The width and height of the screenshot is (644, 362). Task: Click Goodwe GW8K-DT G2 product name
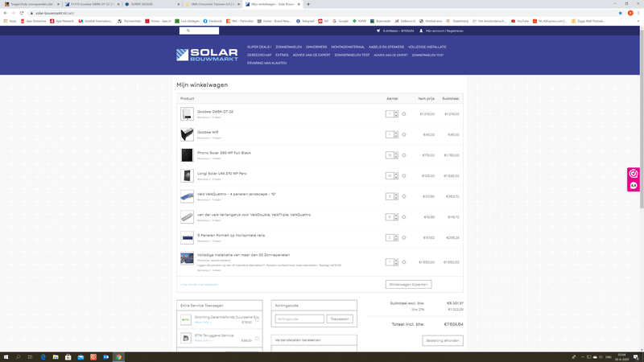tap(215, 112)
